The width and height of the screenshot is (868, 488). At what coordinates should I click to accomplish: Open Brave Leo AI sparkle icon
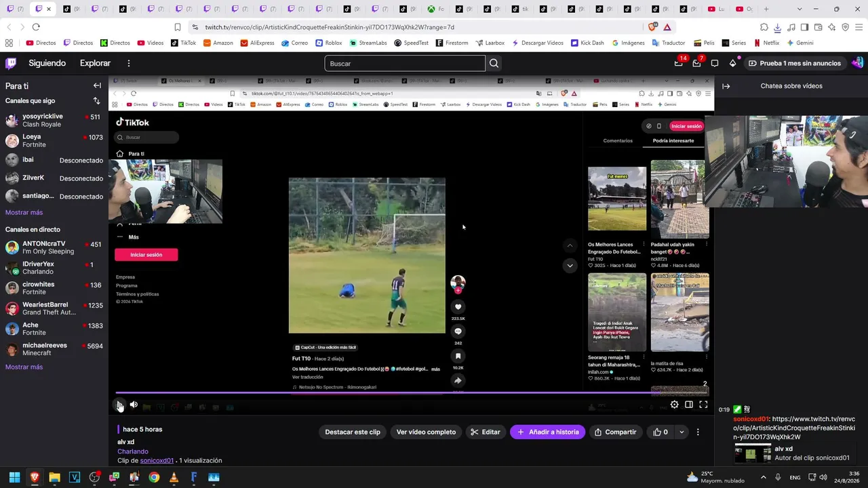click(x=832, y=27)
